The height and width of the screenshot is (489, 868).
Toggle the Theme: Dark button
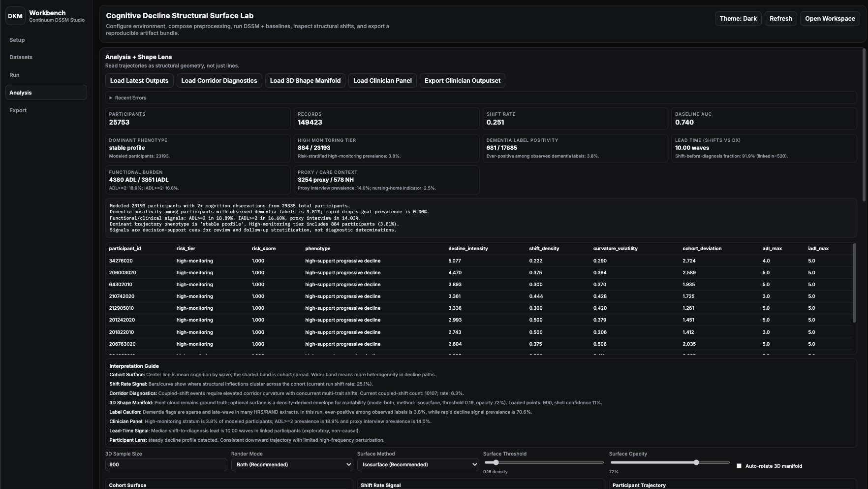click(738, 19)
